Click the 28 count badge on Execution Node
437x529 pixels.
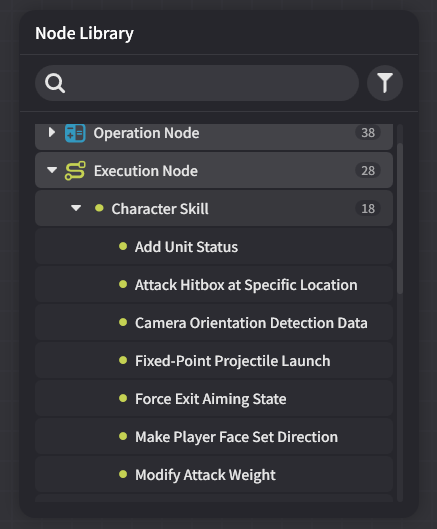[x=368, y=170]
